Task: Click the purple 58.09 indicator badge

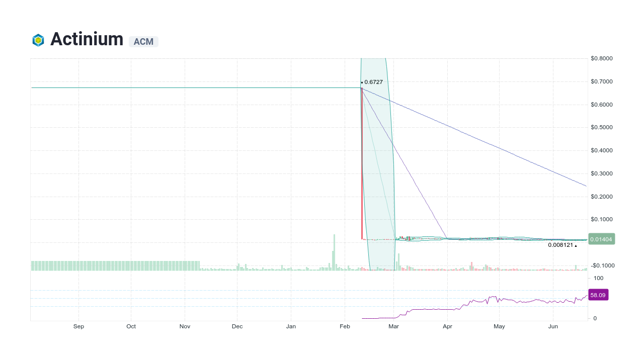Action: tap(598, 295)
